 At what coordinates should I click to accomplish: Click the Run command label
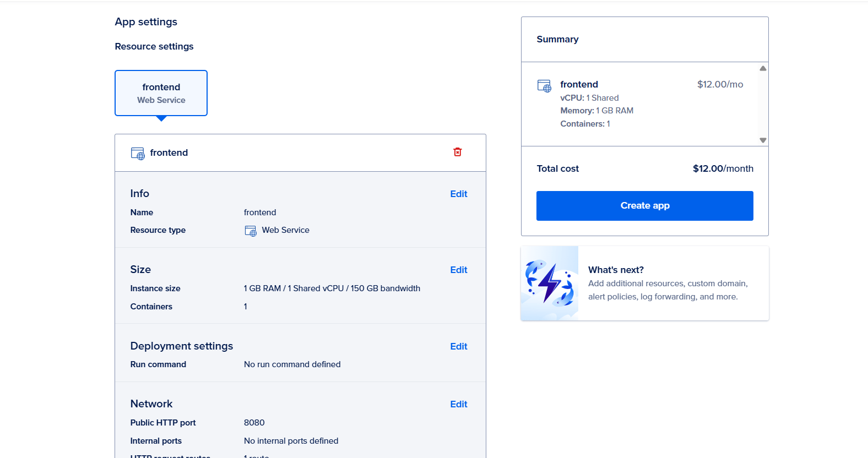pos(158,364)
